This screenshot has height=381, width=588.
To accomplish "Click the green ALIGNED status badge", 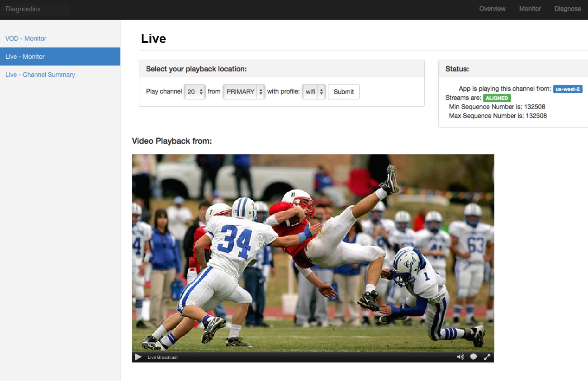I will coord(497,98).
